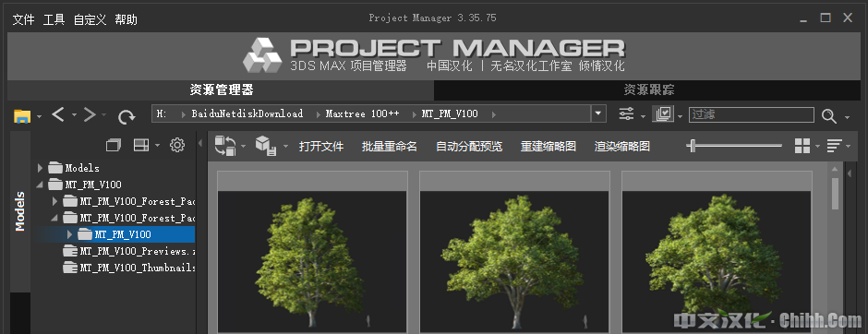Viewport: 868px width, 334px height.
Task: Open search options dropdown arrow
Action: 847,118
